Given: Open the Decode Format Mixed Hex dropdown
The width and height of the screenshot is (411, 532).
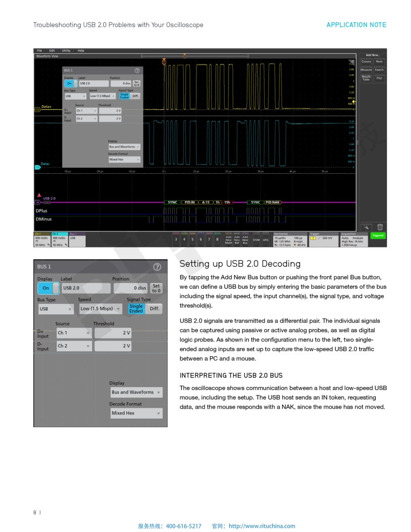Looking at the screenshot, I should 136,413.
